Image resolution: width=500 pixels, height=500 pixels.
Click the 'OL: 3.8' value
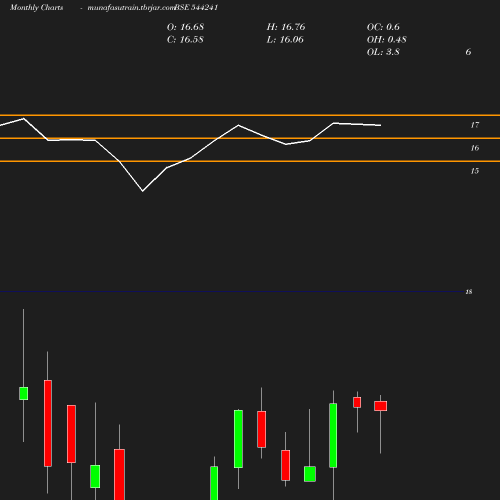[383, 52]
